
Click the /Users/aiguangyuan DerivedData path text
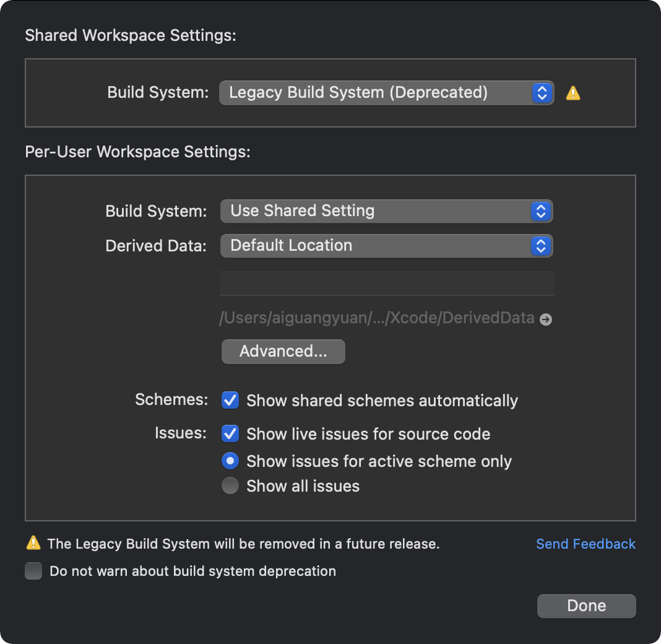(376, 318)
